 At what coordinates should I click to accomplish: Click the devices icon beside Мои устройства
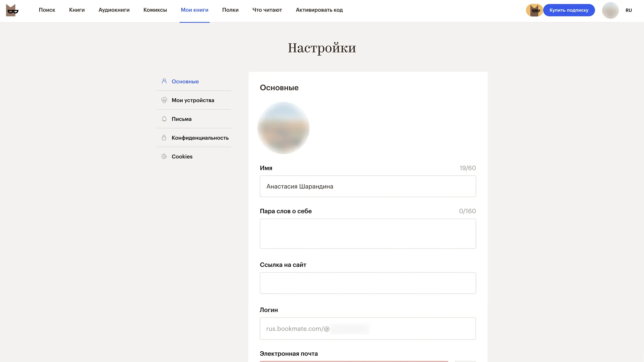(x=164, y=100)
